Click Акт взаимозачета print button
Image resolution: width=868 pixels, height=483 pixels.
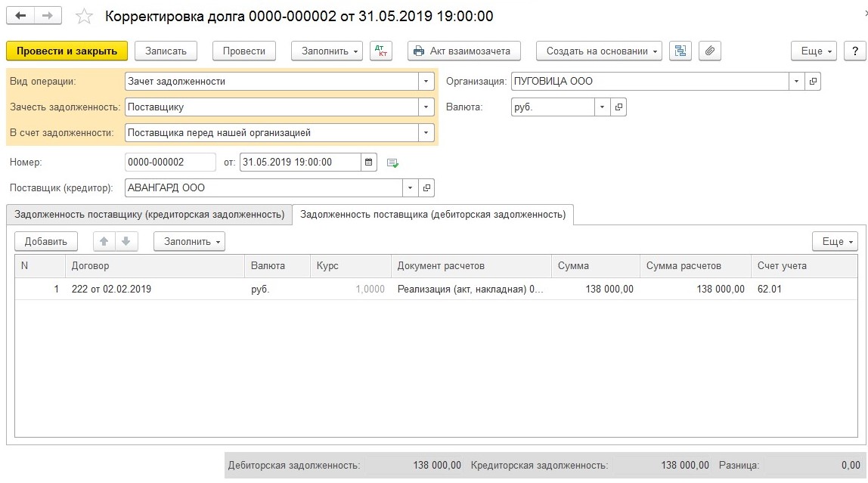click(x=463, y=51)
